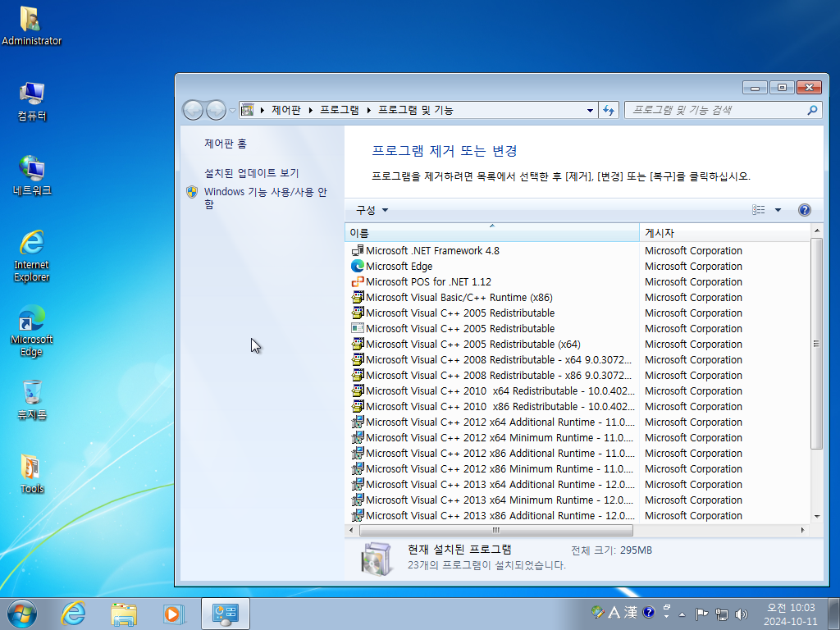Screen dimensions: 840x630
Task: Expand the arrow after 제어판 breadcrumb
Action: click(x=310, y=110)
